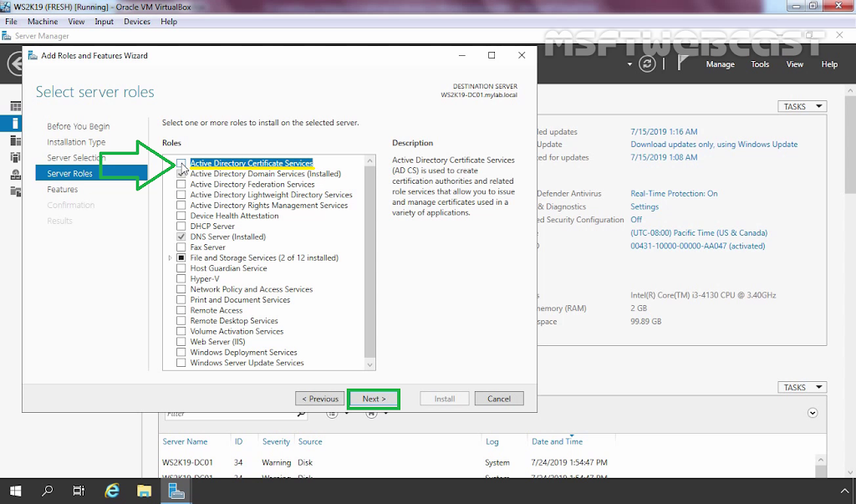Tick Active Directory Rights Management Services
The height and width of the screenshot is (504, 856).
181,206
